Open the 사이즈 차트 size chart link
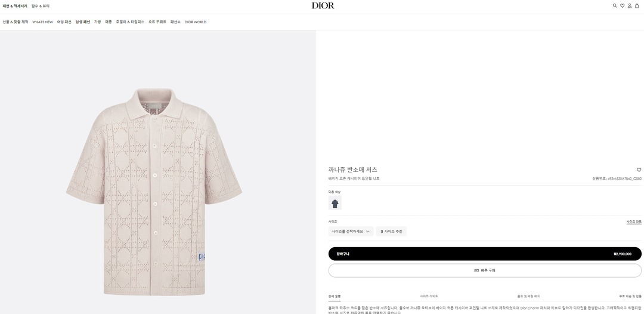Viewport: 644px width, 314px height. click(634, 221)
